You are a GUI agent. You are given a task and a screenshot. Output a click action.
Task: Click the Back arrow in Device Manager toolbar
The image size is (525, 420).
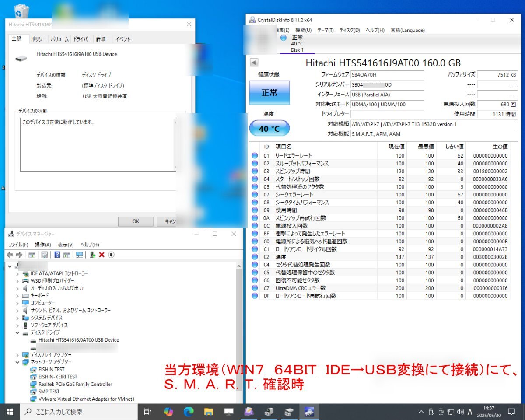(10, 255)
